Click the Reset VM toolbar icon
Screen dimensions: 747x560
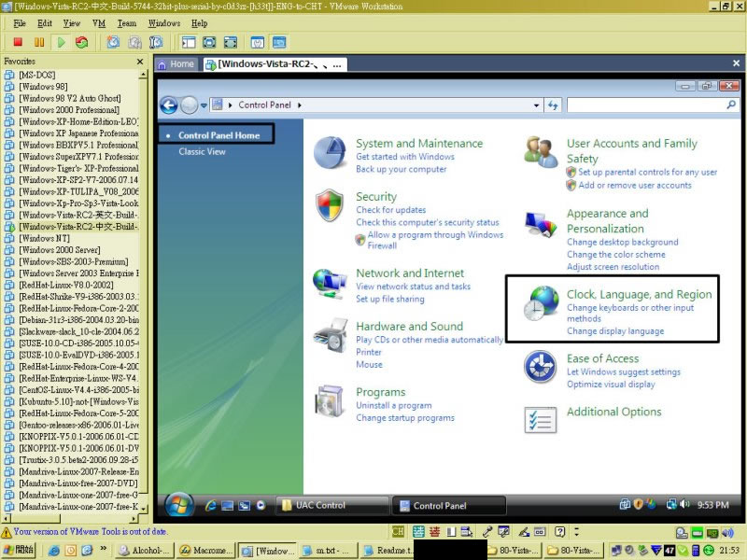pyautogui.click(x=82, y=42)
